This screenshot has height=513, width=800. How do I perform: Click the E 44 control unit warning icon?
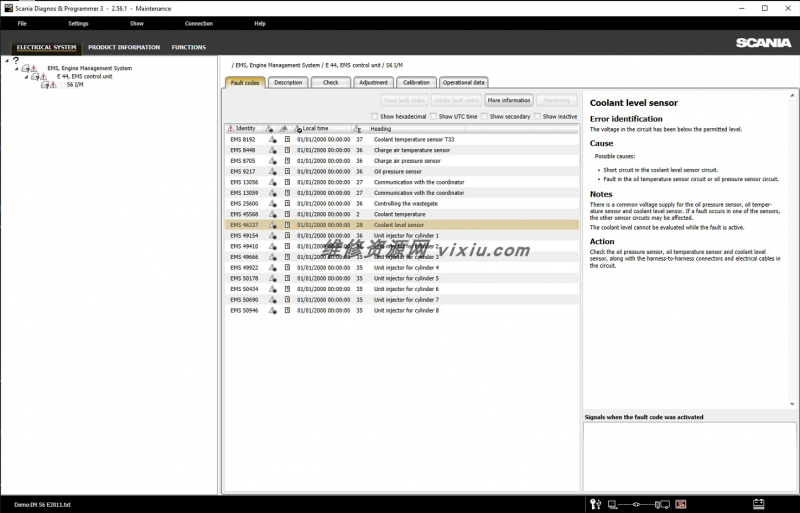43,77
